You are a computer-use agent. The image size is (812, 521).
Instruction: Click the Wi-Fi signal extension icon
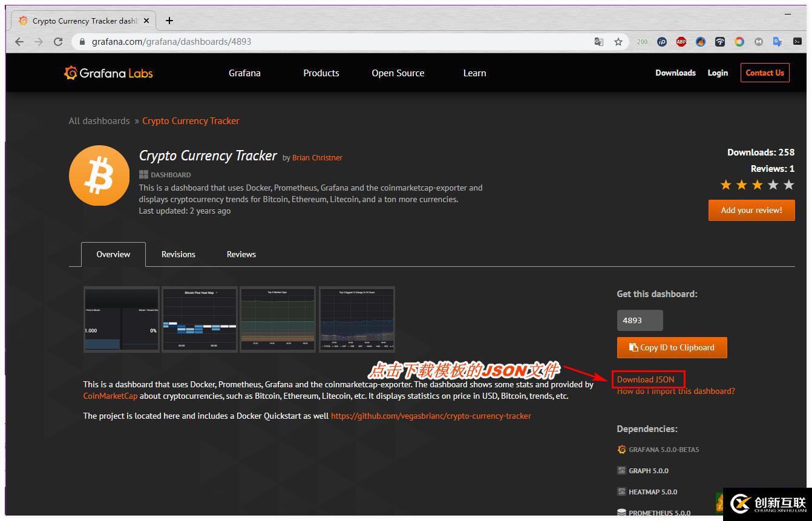coord(720,42)
